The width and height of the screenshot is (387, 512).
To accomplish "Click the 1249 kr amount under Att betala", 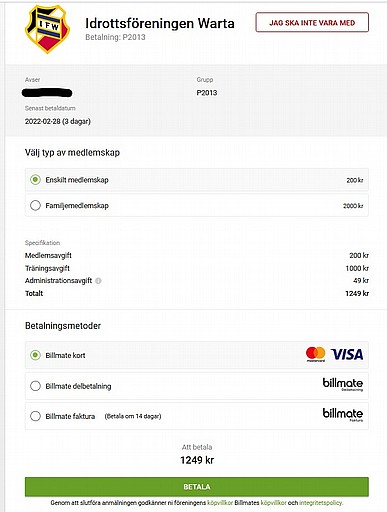I will point(197,460).
